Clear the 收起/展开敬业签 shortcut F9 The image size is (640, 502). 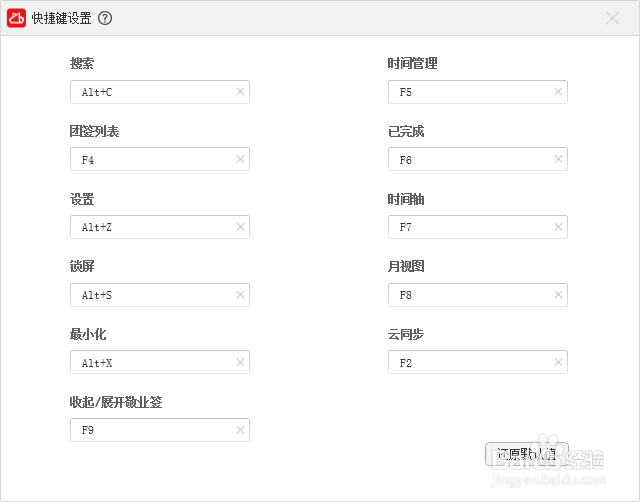240,430
